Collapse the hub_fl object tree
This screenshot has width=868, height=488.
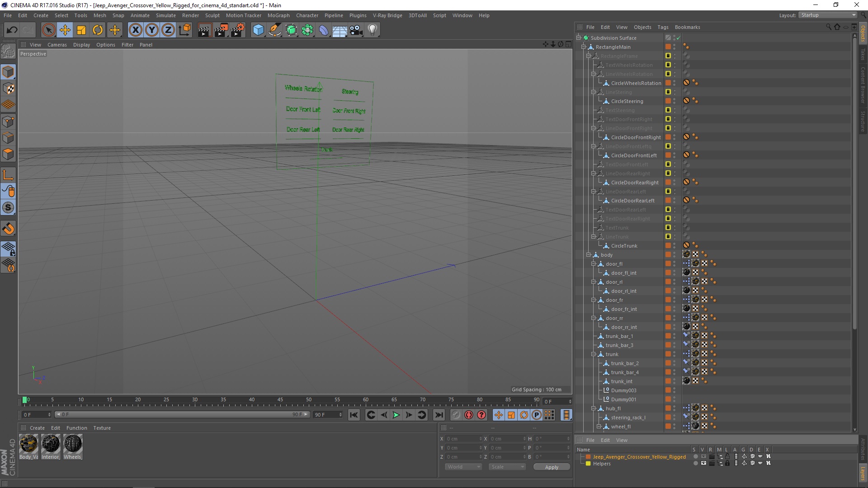click(x=594, y=408)
